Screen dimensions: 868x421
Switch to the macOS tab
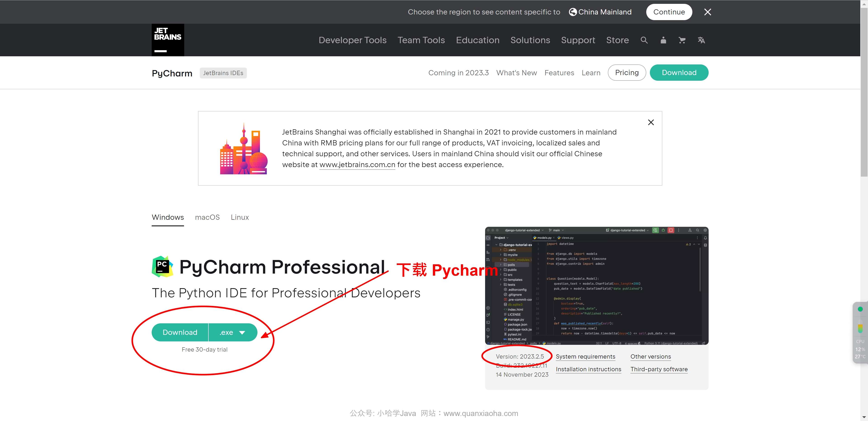[x=207, y=218]
